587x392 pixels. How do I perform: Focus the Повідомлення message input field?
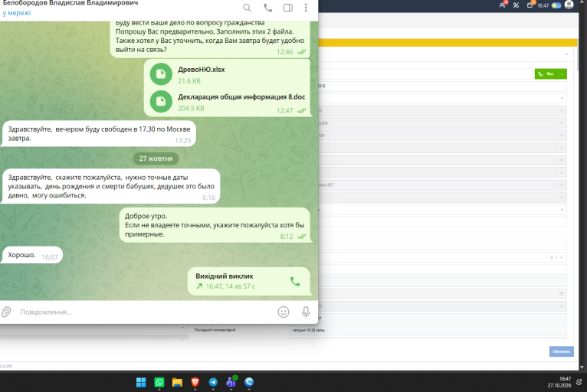pyautogui.click(x=146, y=312)
